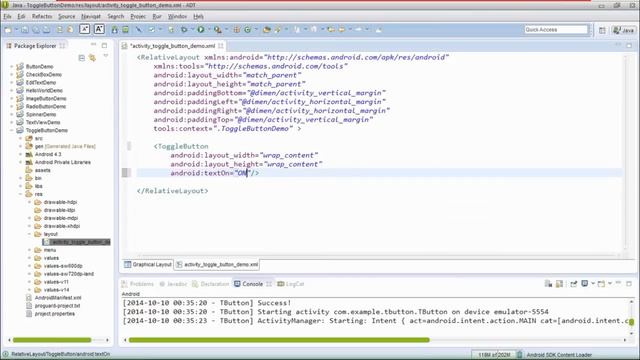Open the Display Selected Console dropdown arrow
This screenshot has height=360, width=640.
click(x=593, y=283)
